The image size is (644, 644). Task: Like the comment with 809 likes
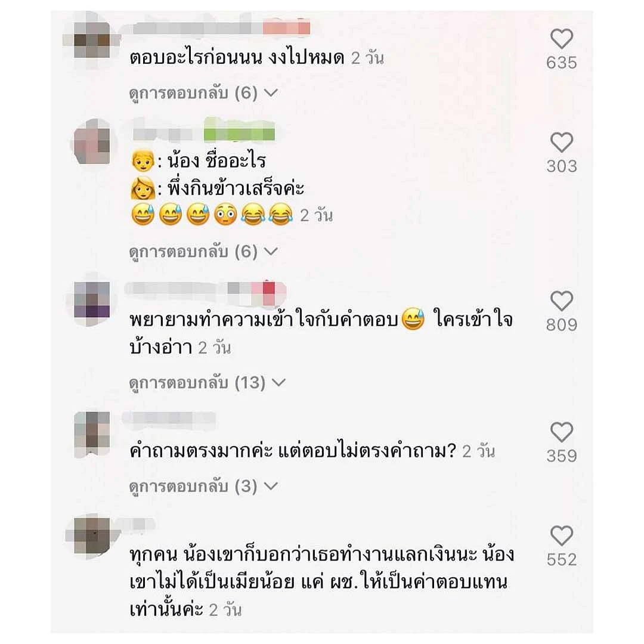point(562,301)
